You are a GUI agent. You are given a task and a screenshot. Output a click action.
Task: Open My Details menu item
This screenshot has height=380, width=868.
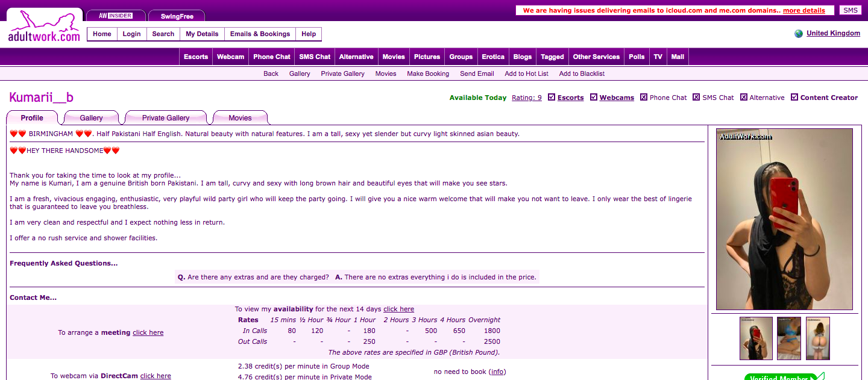coord(202,34)
